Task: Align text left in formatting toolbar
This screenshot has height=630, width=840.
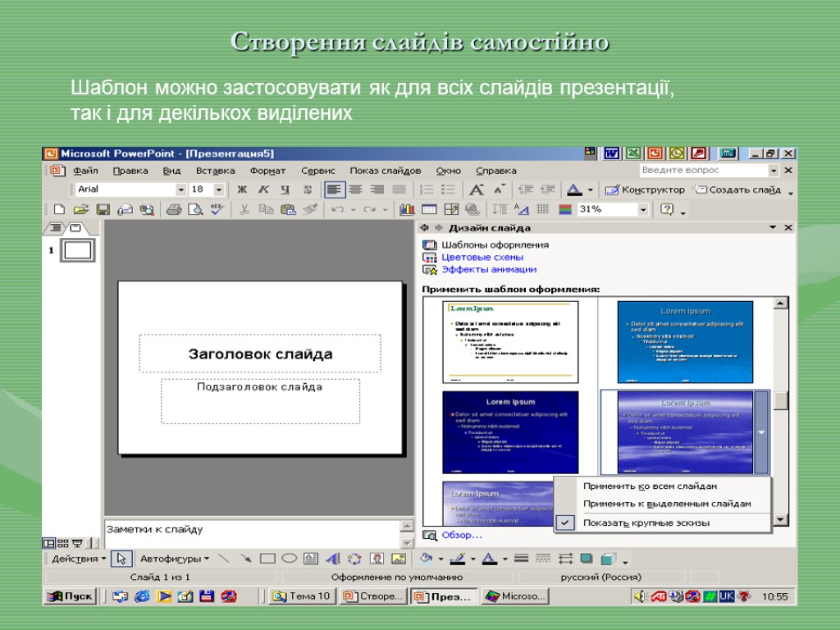Action: 334,189
